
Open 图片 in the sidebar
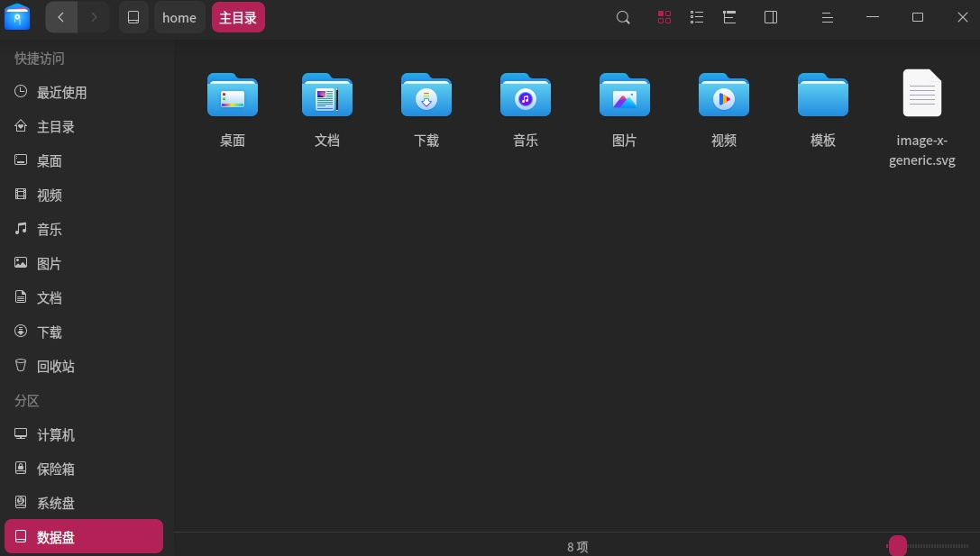point(84,264)
